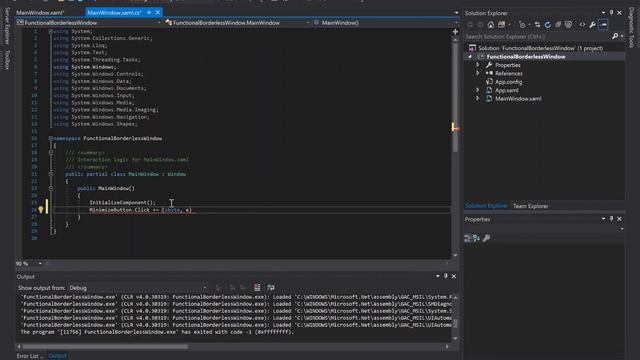This screenshot has width=640, height=360.
Task: Expand the App.xaml node
Action: (x=478, y=90)
